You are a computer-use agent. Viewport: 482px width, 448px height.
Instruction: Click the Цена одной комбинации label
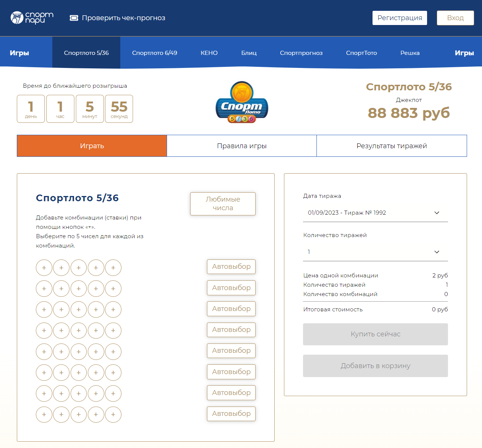click(x=341, y=276)
